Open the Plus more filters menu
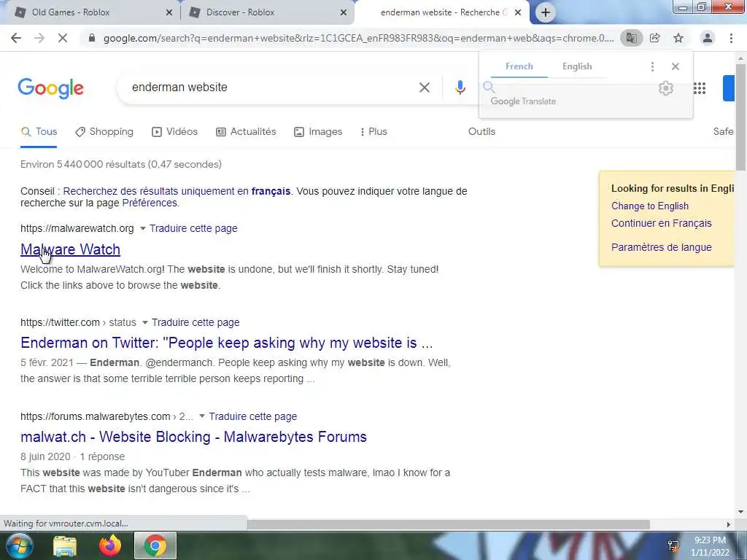This screenshot has width=747, height=560. 373,132
